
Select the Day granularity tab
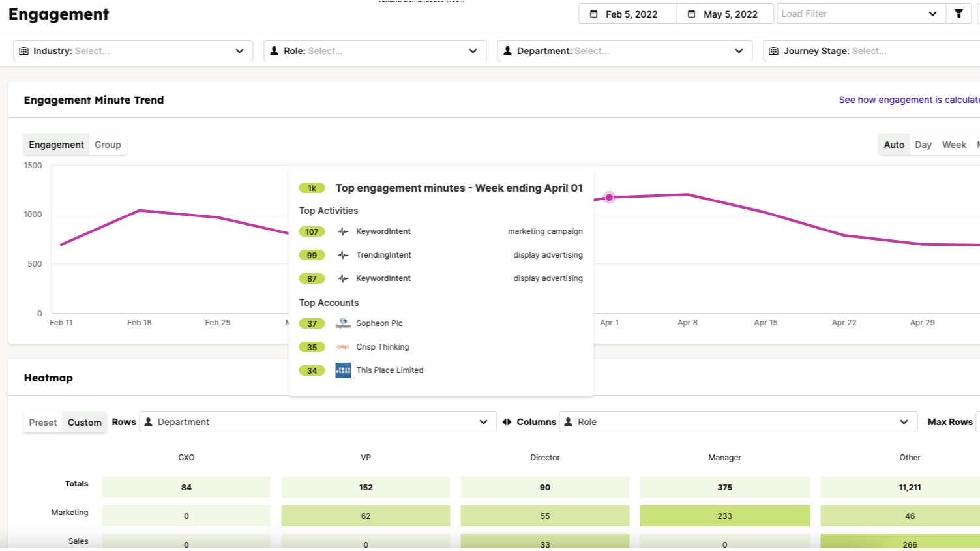[x=923, y=145]
